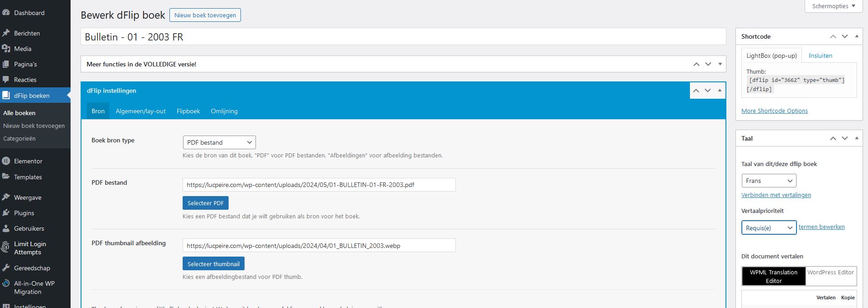Select the LightBox (pop-up) tab
Screen dimensions: 868x308
pyautogui.click(x=771, y=56)
